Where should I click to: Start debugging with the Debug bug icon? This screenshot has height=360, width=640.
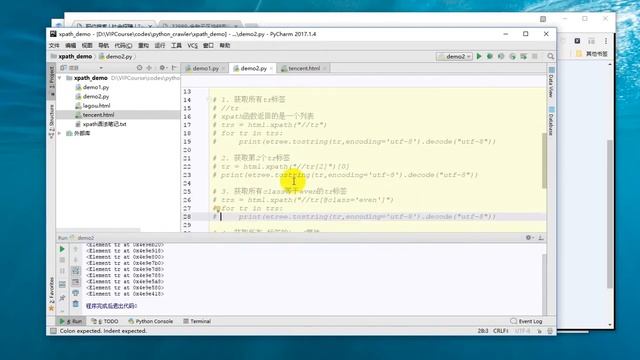(x=490, y=56)
